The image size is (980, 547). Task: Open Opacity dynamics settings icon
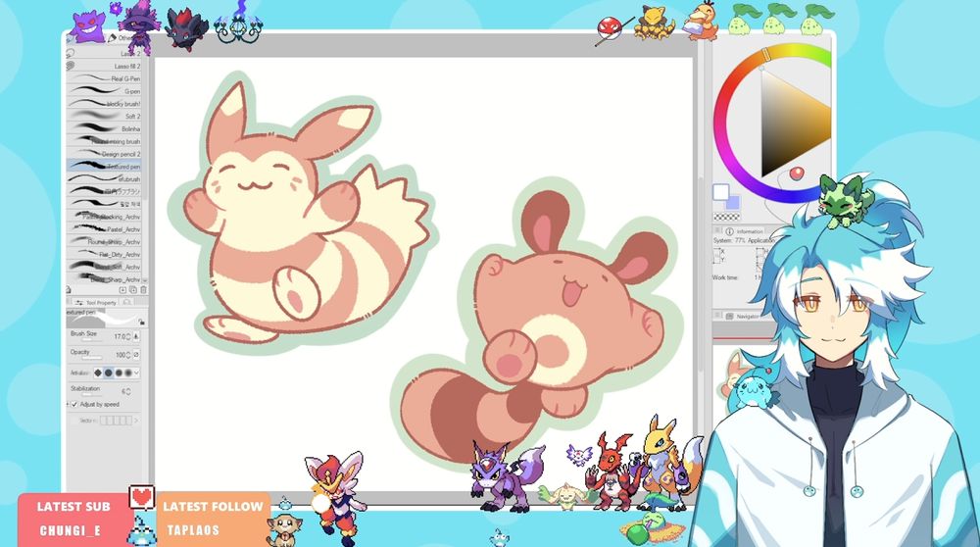coord(136,355)
